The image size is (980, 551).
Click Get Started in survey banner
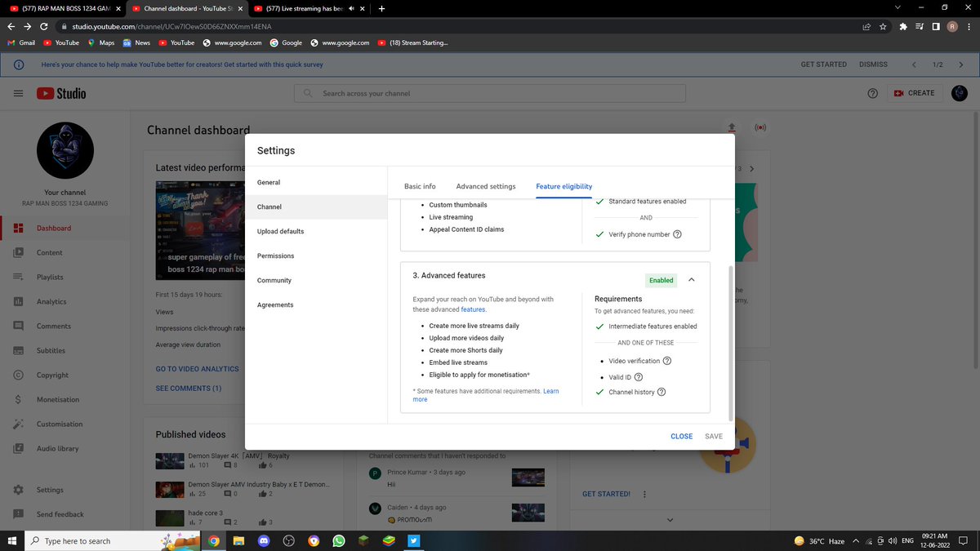click(x=823, y=64)
